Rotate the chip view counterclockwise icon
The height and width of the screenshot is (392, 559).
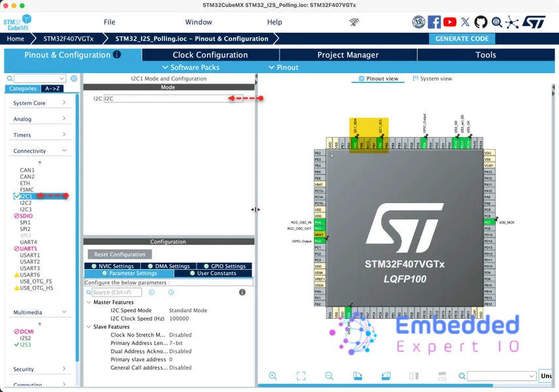click(x=386, y=376)
